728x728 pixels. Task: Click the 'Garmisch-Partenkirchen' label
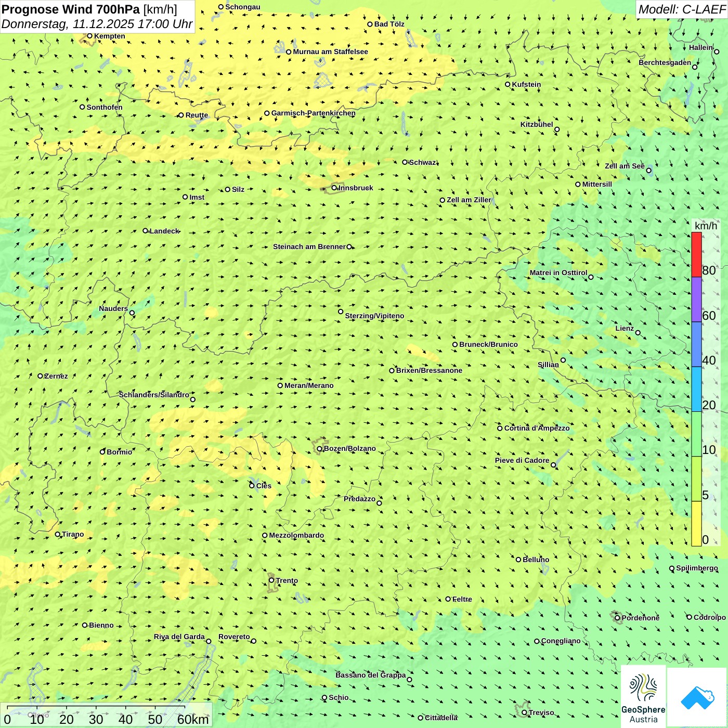[314, 113]
